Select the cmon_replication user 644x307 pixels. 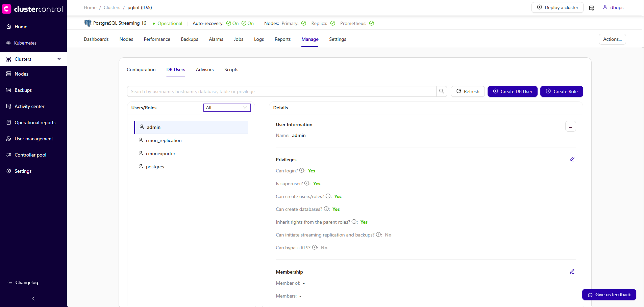(164, 140)
